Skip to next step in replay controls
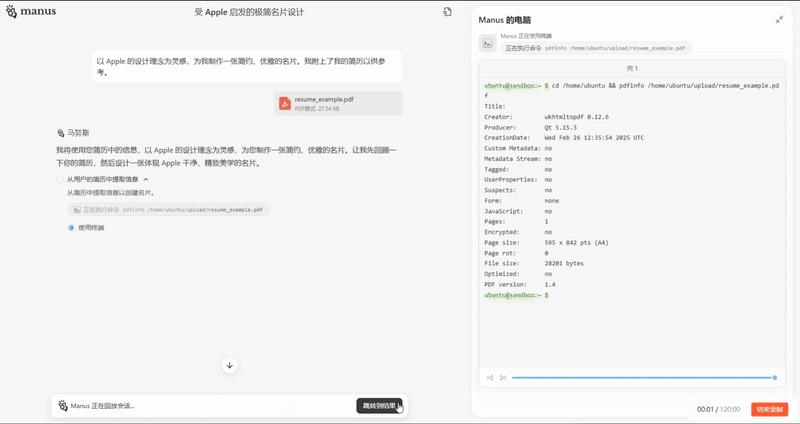This screenshot has width=800, height=424. coord(502,377)
